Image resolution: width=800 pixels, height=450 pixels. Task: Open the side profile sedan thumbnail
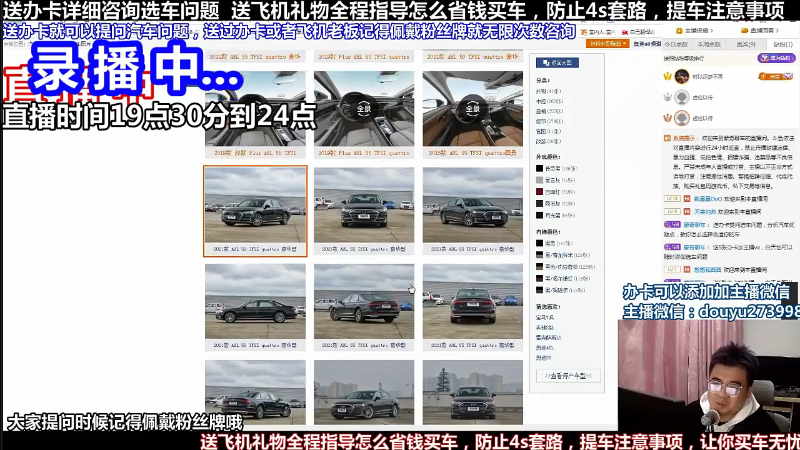pyautogui.click(x=255, y=302)
